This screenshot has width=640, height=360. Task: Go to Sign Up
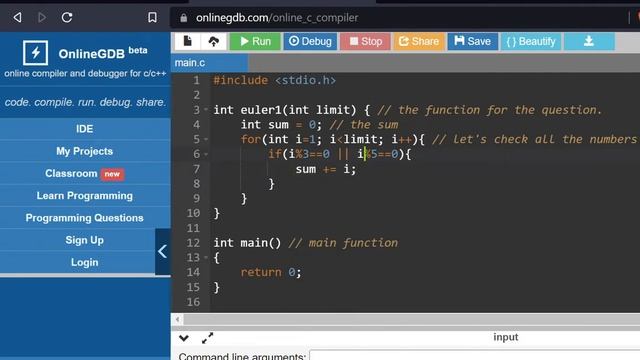point(84,240)
